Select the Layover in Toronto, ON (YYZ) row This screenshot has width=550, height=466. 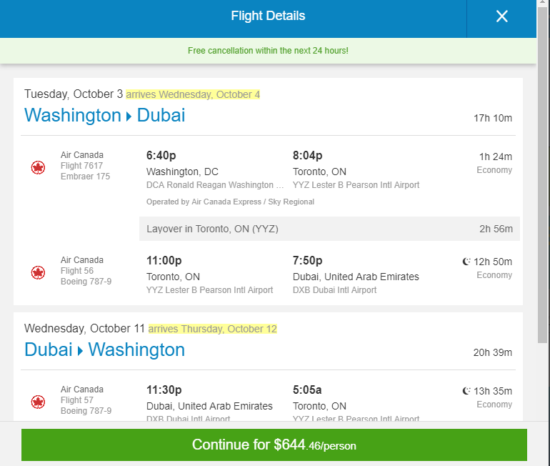[329, 229]
